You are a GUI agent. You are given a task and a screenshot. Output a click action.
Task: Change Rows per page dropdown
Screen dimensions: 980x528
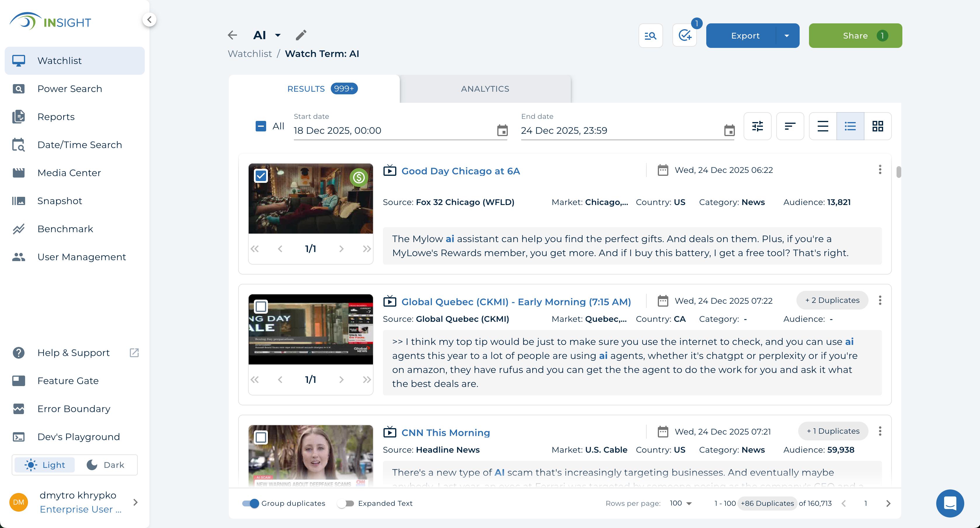[681, 504]
